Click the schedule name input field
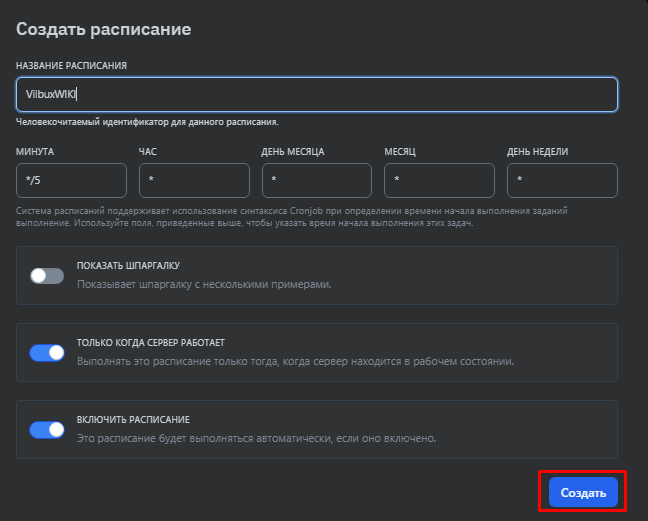Image resolution: width=648 pixels, height=521 pixels. (317, 94)
